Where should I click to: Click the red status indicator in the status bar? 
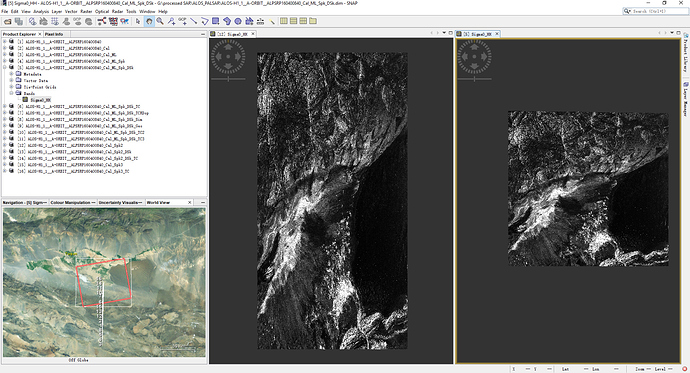tap(684, 369)
